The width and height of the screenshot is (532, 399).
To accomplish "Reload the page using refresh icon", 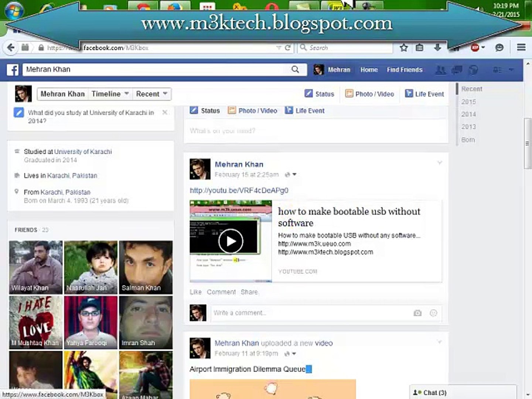I will [x=288, y=47].
